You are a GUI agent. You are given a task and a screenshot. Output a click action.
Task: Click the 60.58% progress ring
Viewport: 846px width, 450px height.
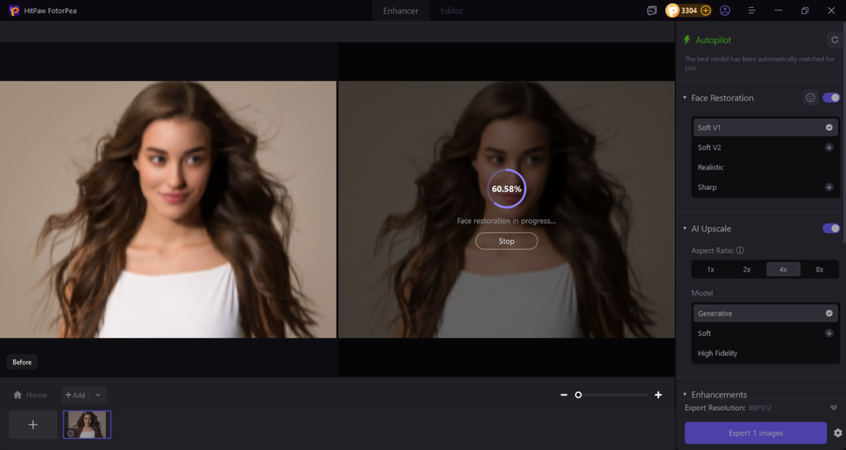coord(506,189)
